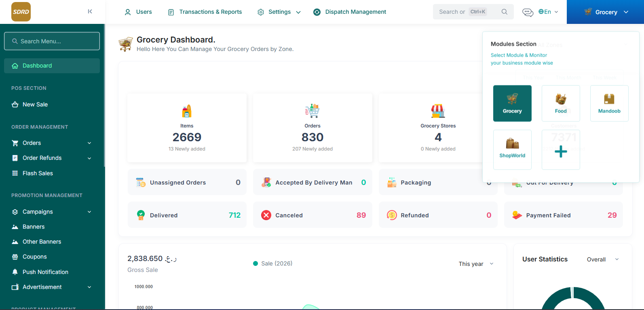Click the Payment Failed count 29
The height and width of the screenshot is (310, 644).
coord(612,215)
